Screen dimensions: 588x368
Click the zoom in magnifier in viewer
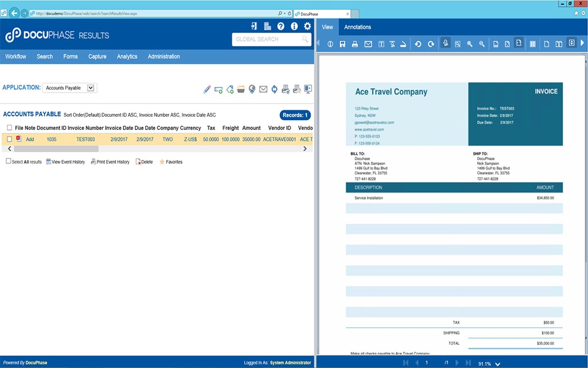pos(470,44)
